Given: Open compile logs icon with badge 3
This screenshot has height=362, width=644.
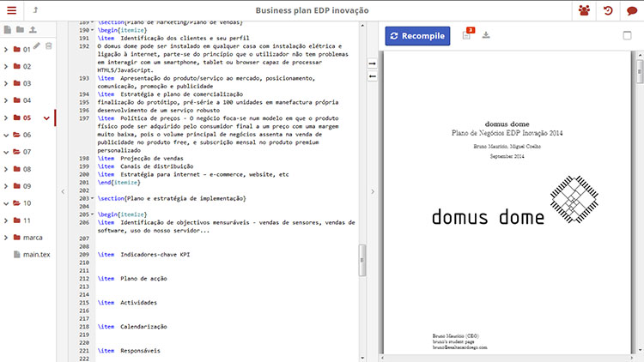Looking at the screenshot, I should (468, 33).
